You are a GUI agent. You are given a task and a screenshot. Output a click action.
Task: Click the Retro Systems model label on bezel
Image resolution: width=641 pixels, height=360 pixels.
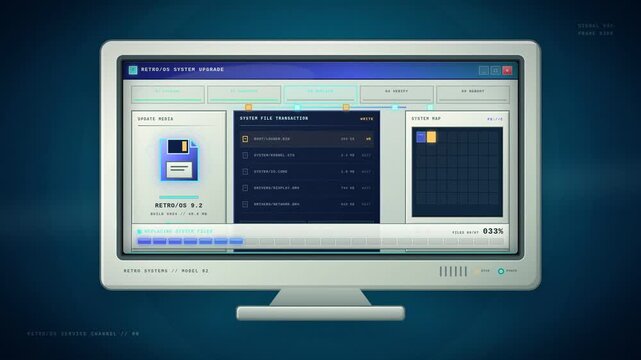coord(166,271)
